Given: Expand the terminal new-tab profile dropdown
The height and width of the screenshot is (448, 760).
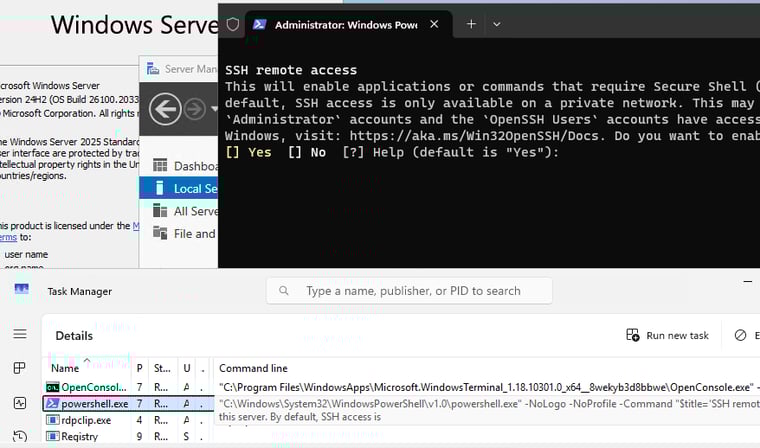Looking at the screenshot, I should (x=497, y=24).
